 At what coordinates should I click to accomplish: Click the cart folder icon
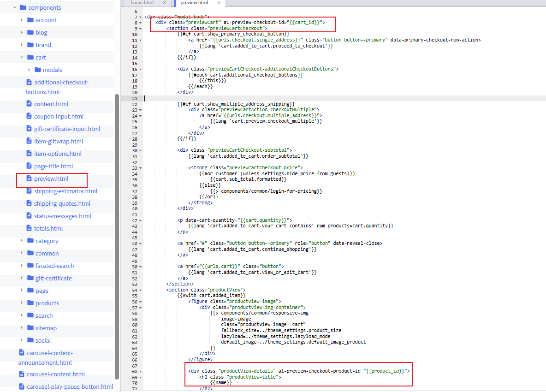[x=30, y=58]
